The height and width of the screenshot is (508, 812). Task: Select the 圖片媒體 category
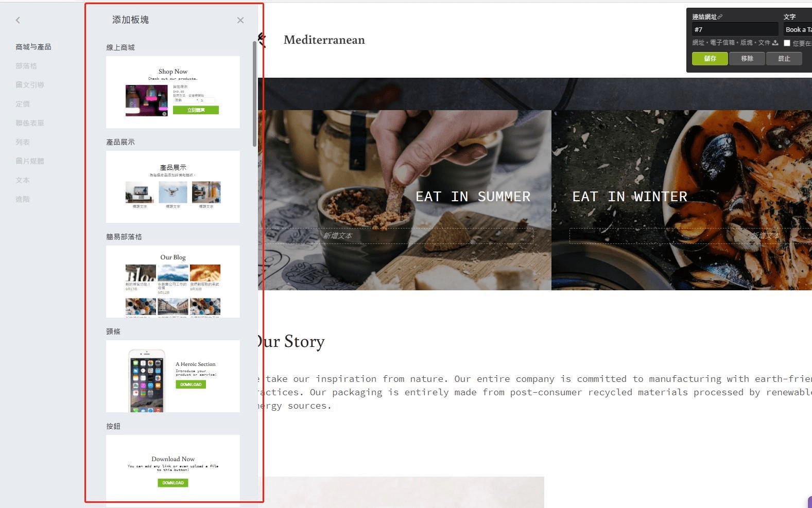30,161
